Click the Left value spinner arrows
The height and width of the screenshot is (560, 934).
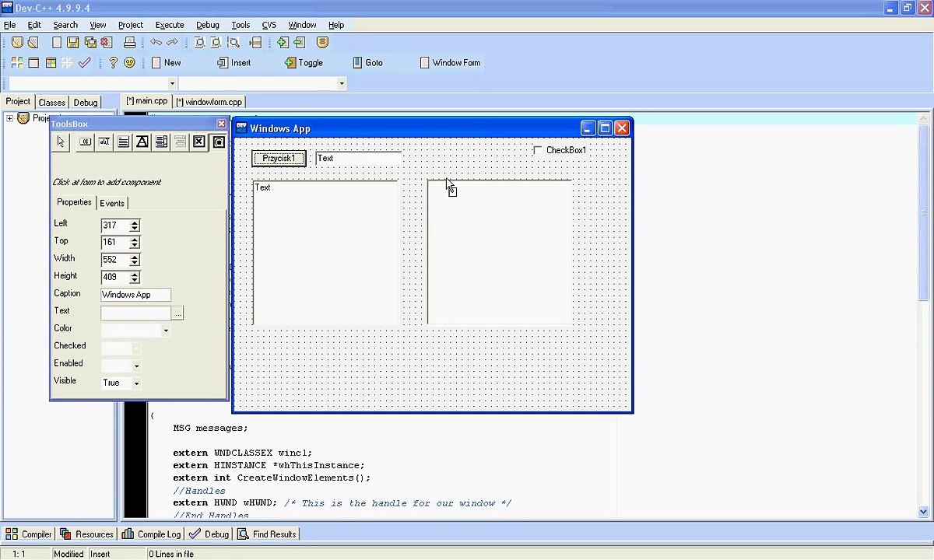(135, 226)
